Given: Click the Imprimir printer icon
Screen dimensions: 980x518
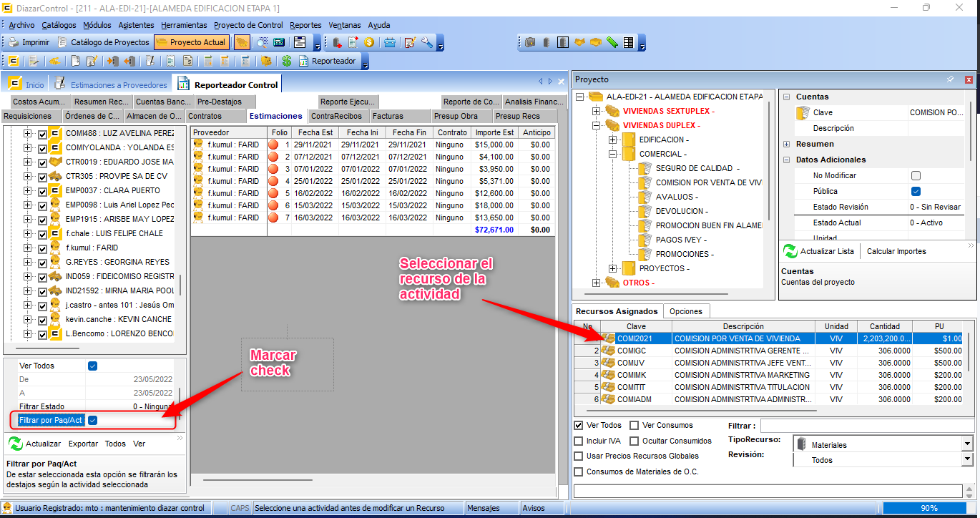Looking at the screenshot, I should (x=13, y=42).
